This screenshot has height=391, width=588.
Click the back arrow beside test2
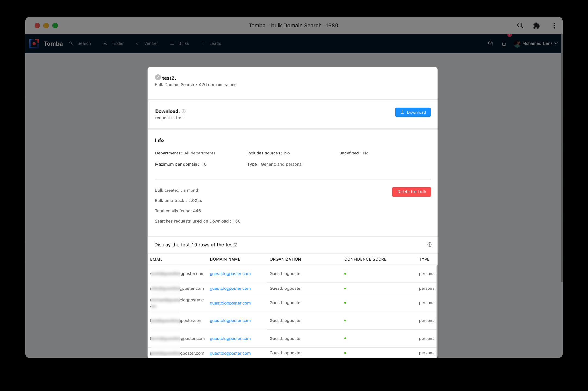158,77
